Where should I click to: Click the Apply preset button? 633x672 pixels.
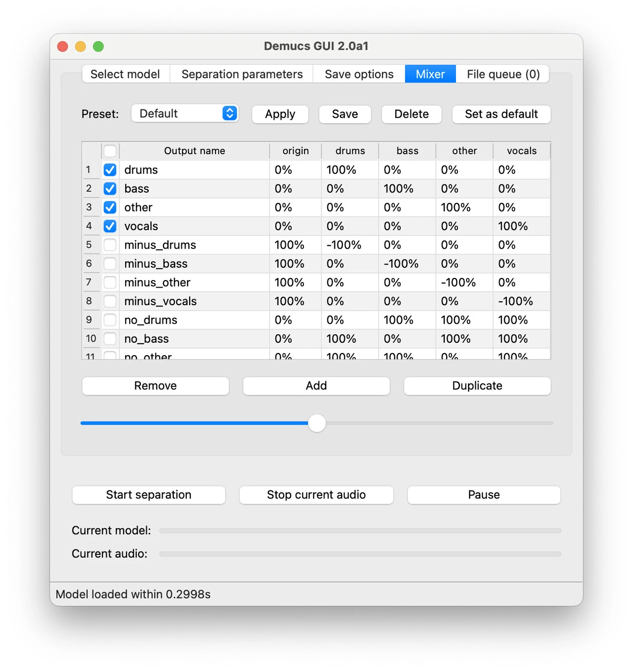(x=280, y=114)
